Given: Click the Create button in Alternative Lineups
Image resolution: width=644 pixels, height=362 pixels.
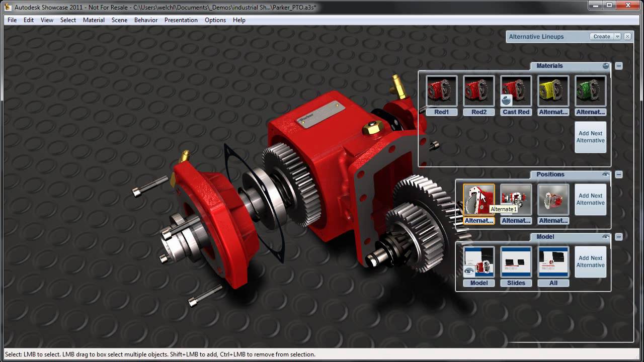Looking at the screenshot, I should (602, 37).
